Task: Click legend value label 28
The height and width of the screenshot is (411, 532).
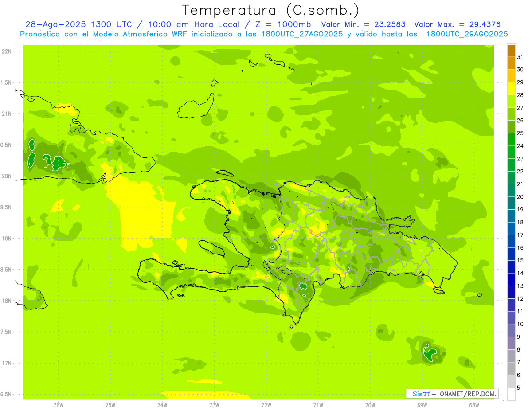Action: pos(520,95)
